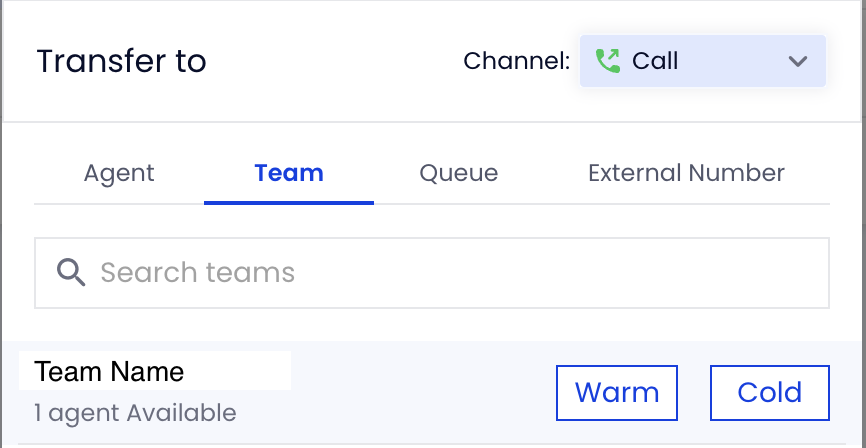Choose Cold transfer for the team
Image resolution: width=866 pixels, height=448 pixels.
tap(769, 393)
